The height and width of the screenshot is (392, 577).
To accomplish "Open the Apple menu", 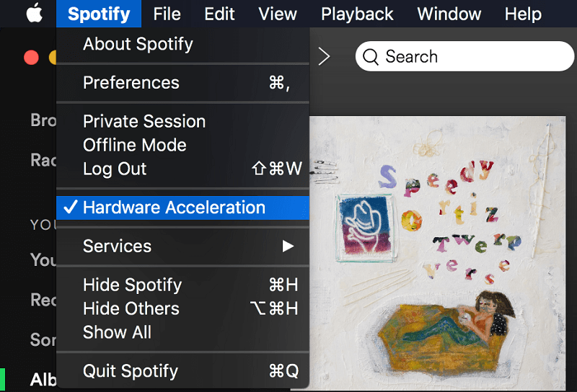I will [34, 14].
